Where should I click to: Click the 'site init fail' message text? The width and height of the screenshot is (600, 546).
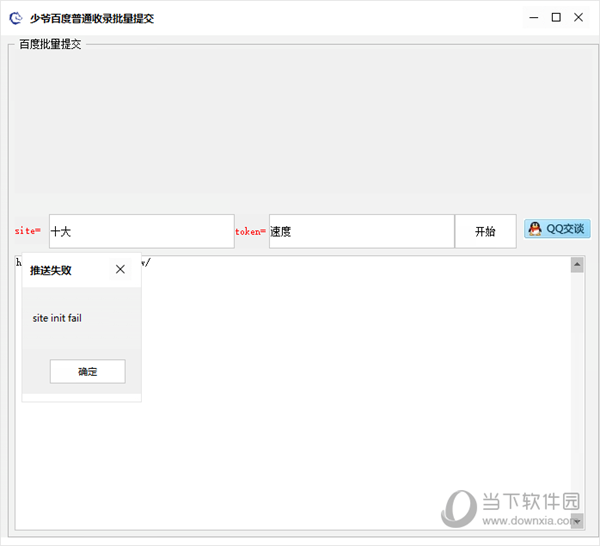(x=57, y=318)
